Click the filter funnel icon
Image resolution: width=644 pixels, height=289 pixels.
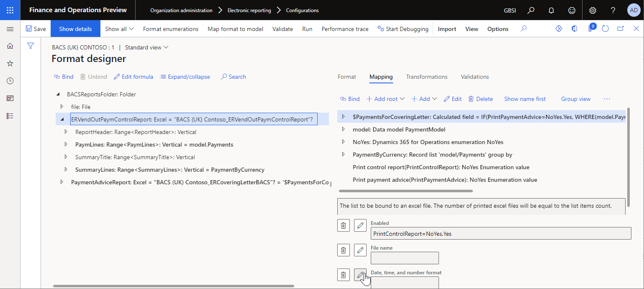tap(31, 46)
